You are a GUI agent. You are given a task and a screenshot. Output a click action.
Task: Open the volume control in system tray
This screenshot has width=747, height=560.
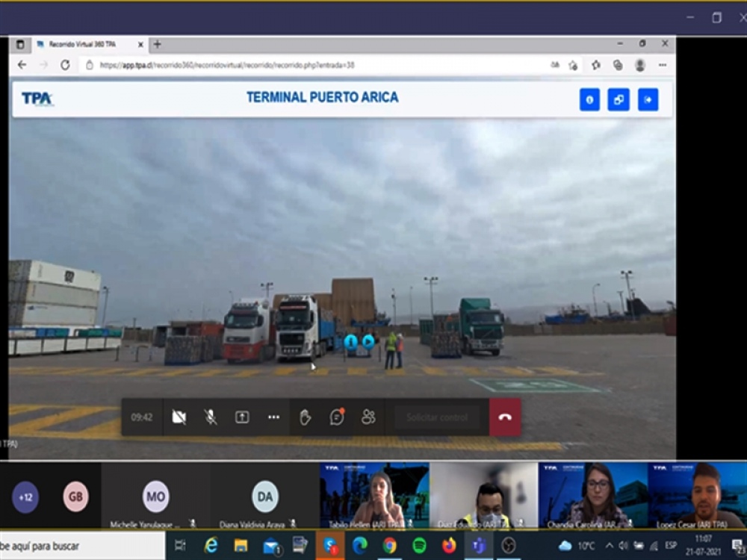624,546
